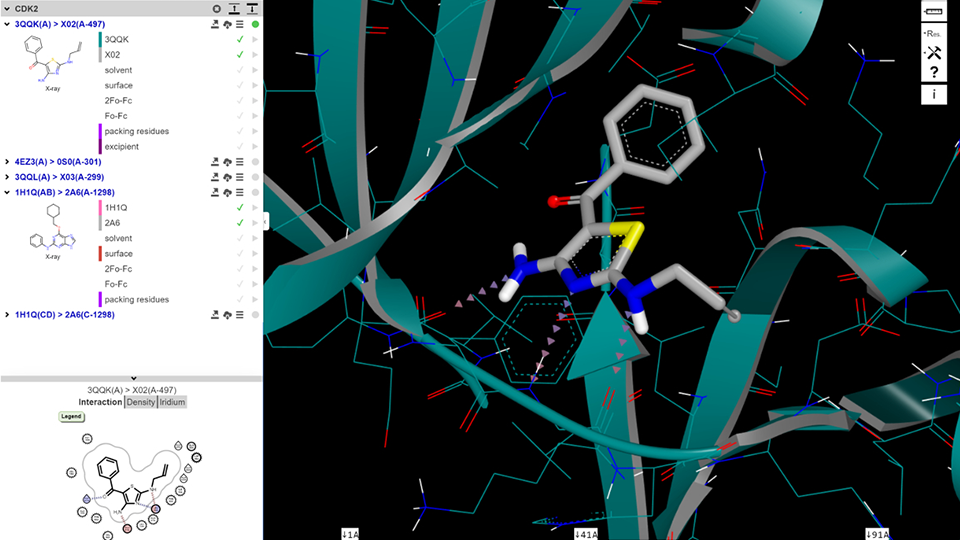Click the 'i' information icon
This screenshot has width=960, height=540.
934,94
